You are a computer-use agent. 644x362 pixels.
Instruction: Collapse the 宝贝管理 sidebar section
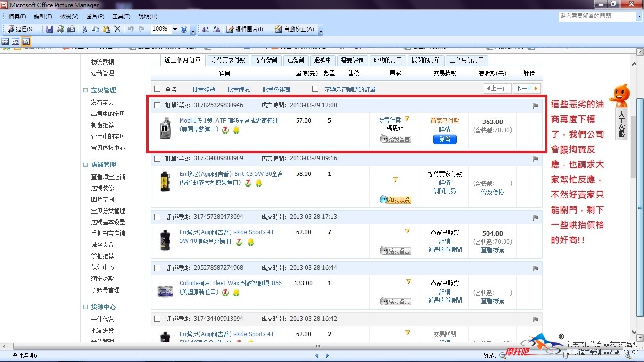(86, 90)
